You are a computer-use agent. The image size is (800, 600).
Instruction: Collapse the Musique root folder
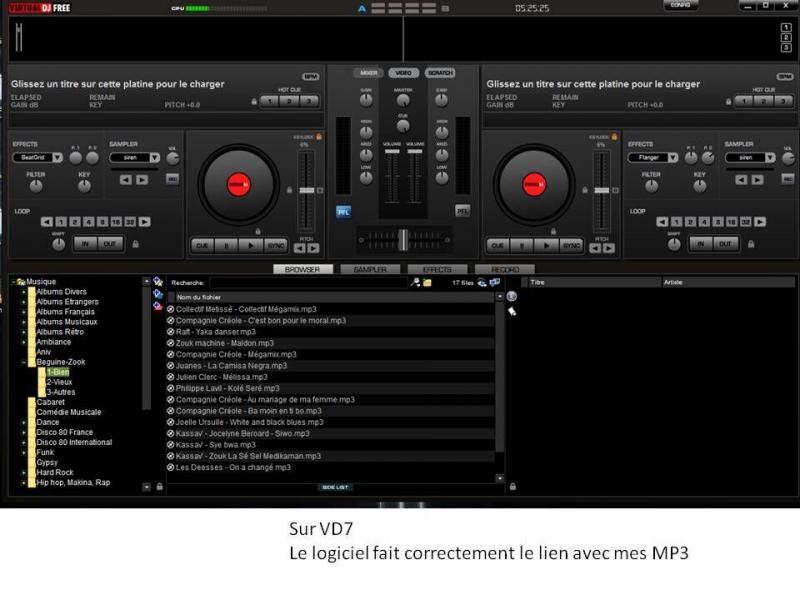(13, 282)
